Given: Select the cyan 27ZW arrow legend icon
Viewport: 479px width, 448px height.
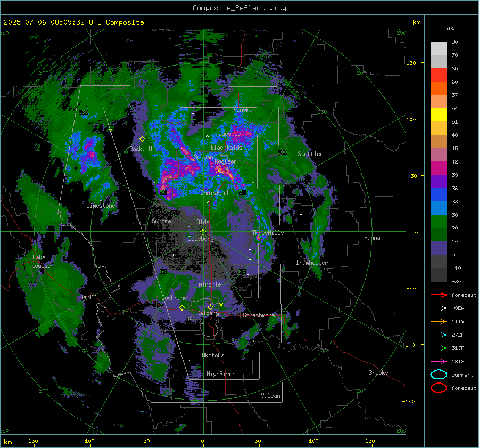Looking at the screenshot, I should [x=439, y=335].
